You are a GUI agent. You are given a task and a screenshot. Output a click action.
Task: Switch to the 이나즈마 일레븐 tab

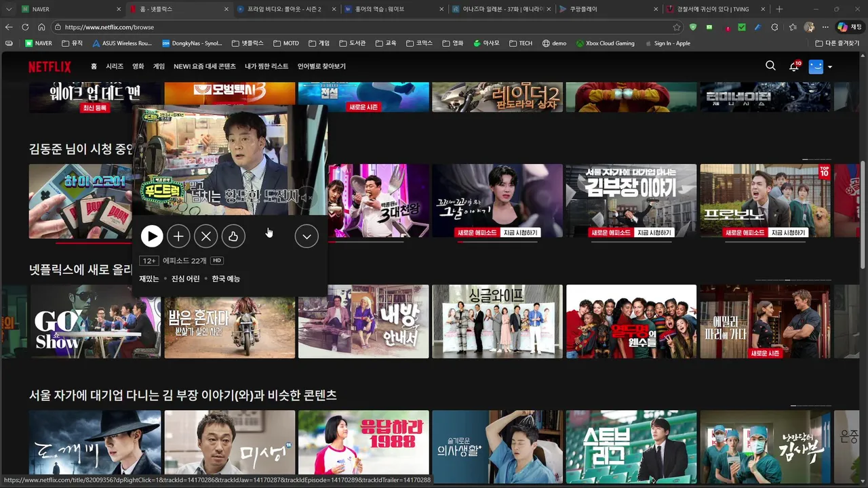coord(502,9)
